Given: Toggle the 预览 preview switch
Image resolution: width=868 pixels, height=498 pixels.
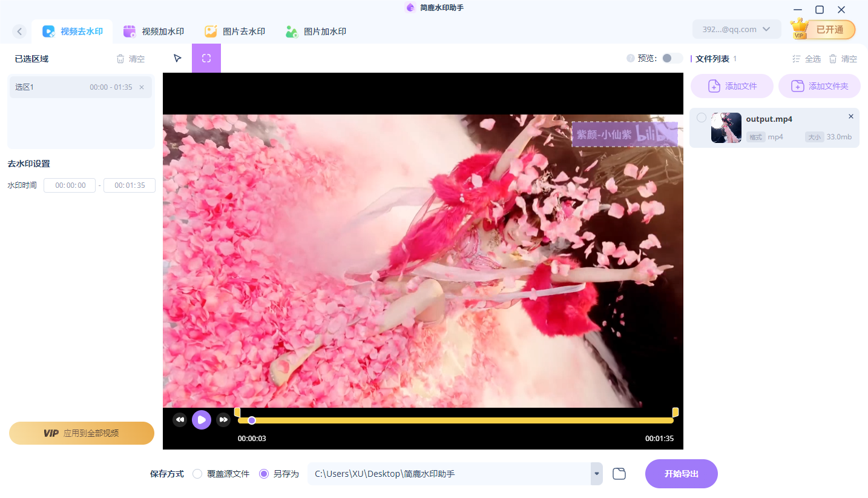Looking at the screenshot, I should coord(672,58).
